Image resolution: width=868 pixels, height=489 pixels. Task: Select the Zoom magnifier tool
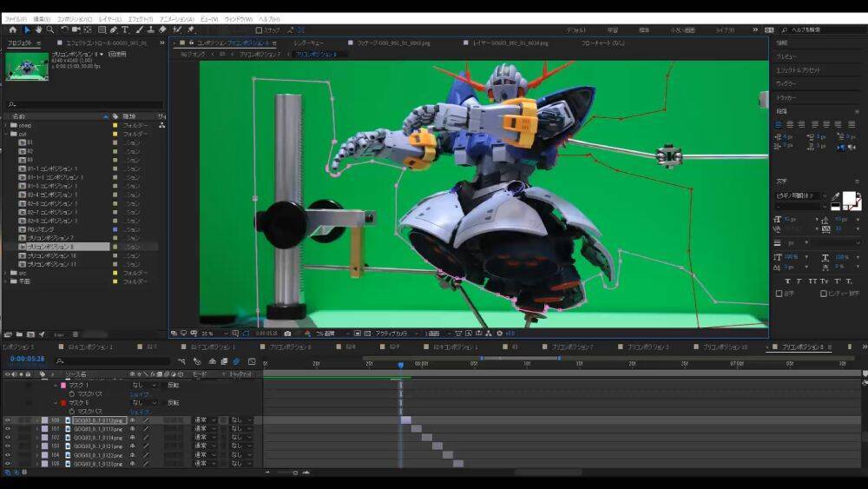pyautogui.click(x=50, y=30)
